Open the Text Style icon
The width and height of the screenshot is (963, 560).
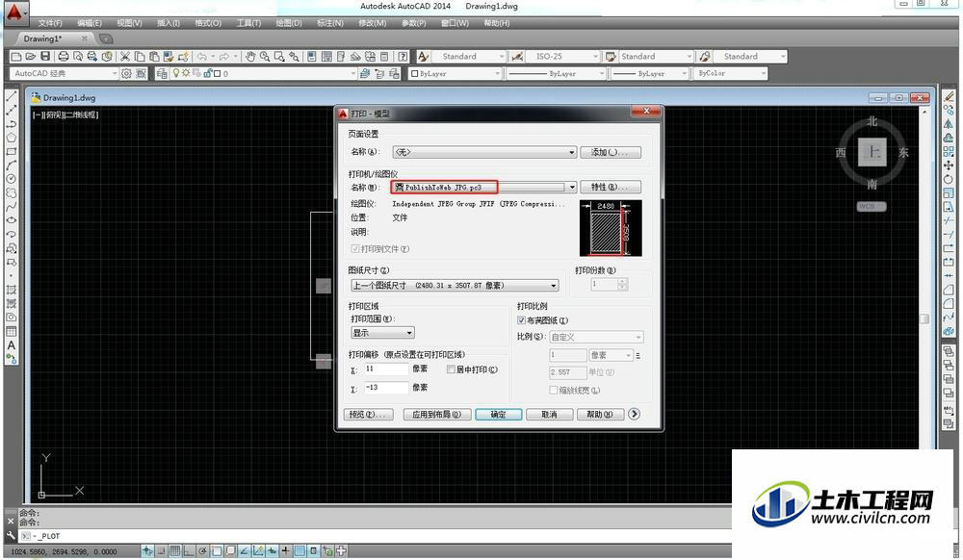tap(423, 57)
